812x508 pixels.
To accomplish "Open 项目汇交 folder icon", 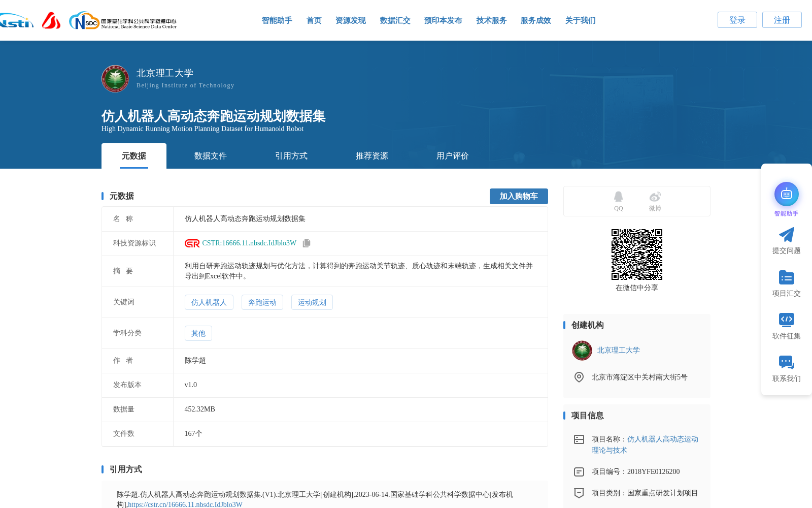I will tap(787, 277).
